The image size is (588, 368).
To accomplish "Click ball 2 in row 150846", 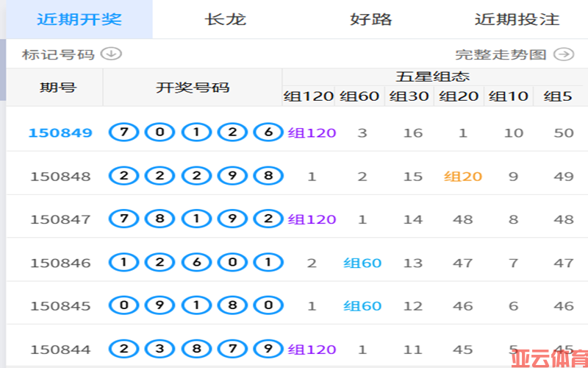I will (x=160, y=263).
